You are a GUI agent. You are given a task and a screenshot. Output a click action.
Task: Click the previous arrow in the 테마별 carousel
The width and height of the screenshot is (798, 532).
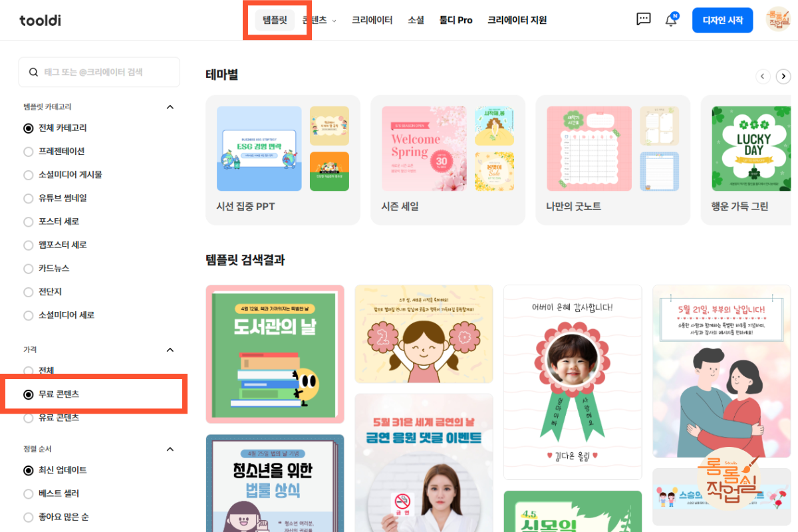(763, 76)
